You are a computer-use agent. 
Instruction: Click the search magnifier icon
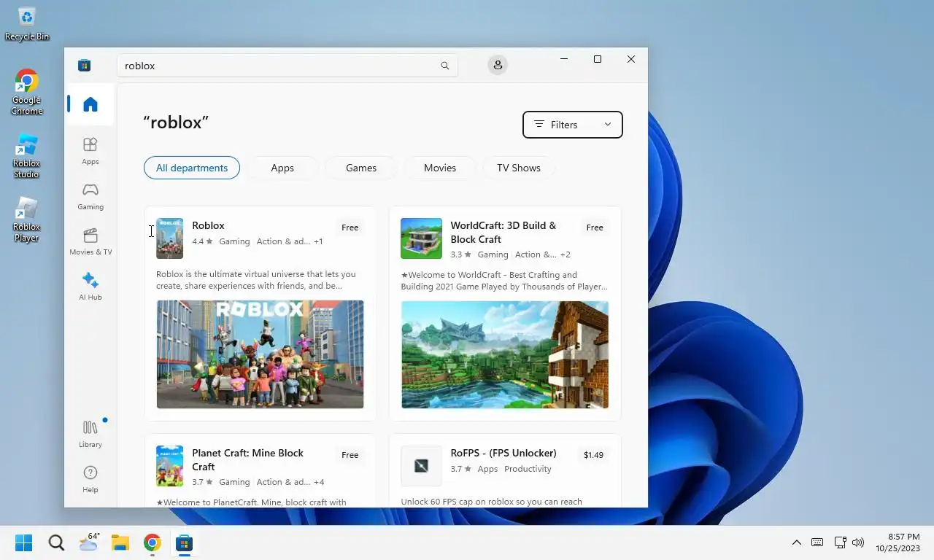pyautogui.click(x=445, y=66)
